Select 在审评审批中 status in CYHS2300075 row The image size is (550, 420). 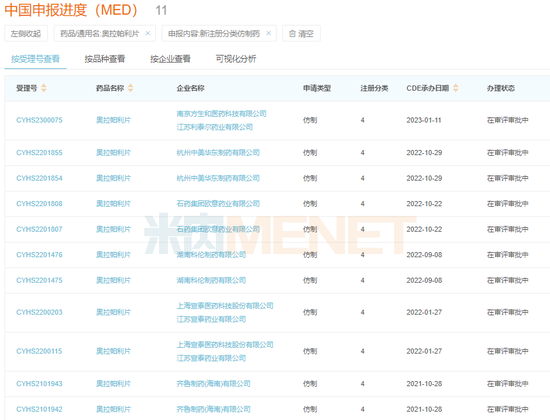[508, 120]
